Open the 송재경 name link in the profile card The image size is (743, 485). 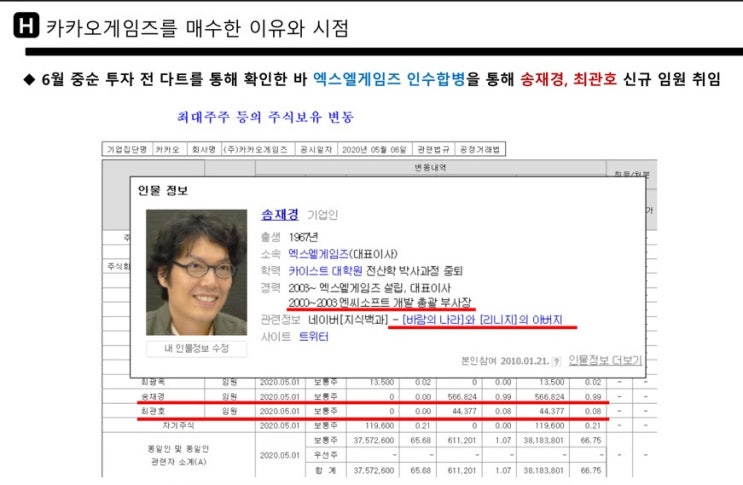pyautogui.click(x=280, y=215)
